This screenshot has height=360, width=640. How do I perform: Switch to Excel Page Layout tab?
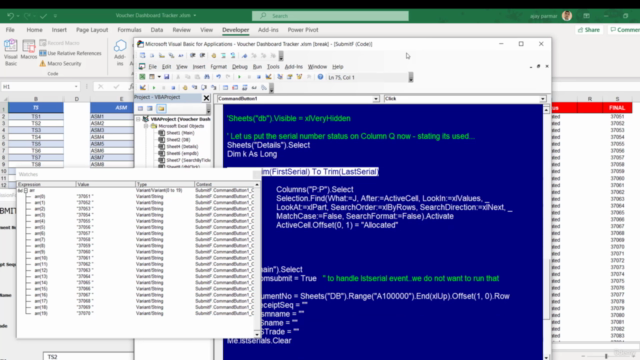coord(92,30)
